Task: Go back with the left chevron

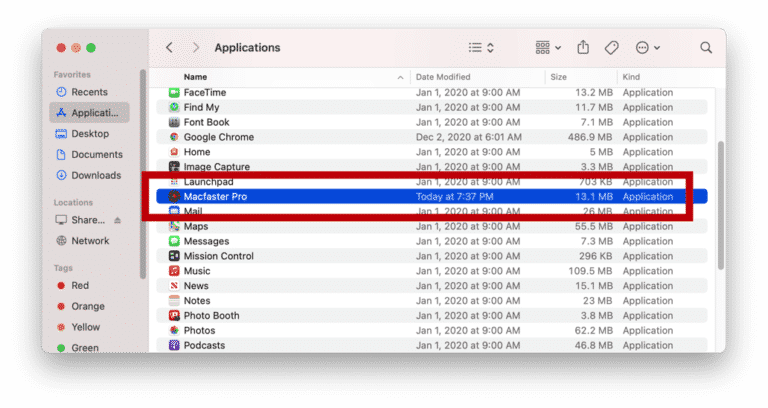Action: [x=169, y=48]
